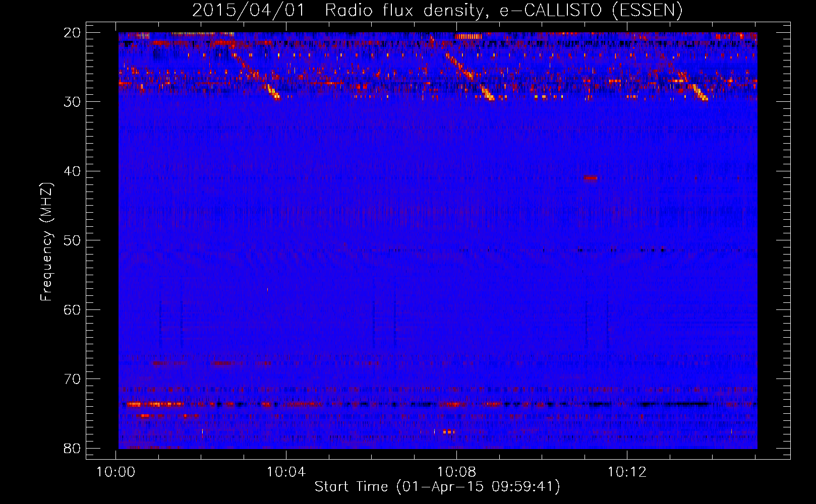Click the Frequency (MHZ) axis label
This screenshot has height=504, width=816.
pos(46,242)
